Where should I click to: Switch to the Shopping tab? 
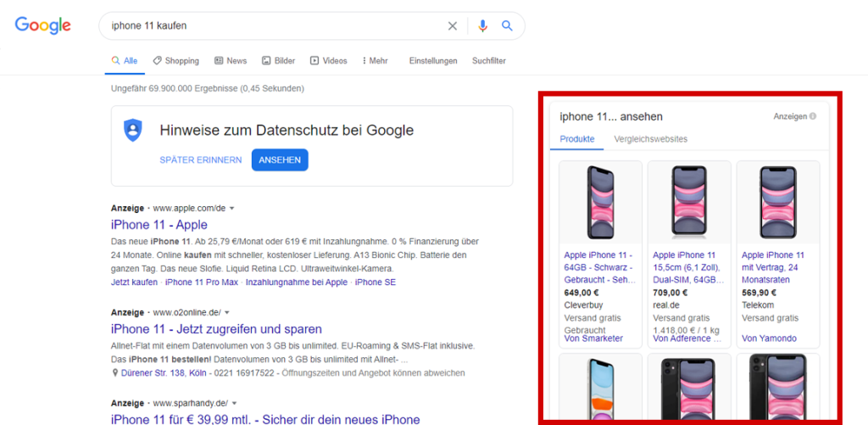pyautogui.click(x=176, y=61)
